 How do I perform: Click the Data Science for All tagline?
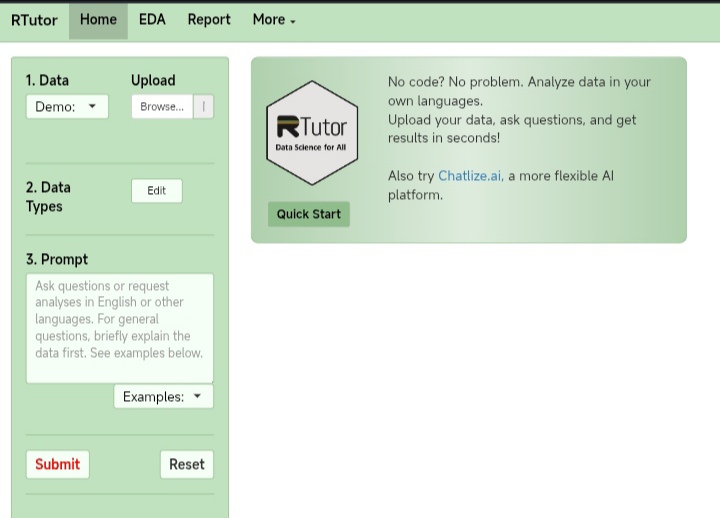point(311,147)
